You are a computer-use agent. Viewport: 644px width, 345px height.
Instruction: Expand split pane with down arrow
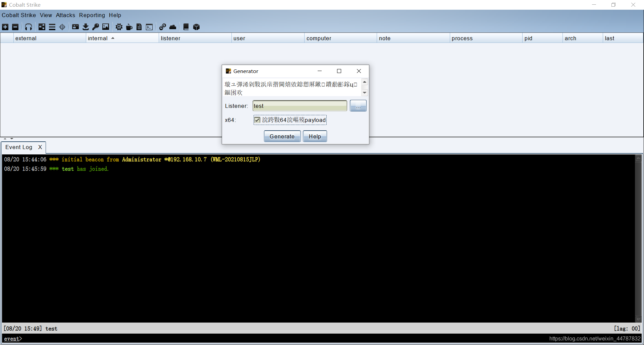click(x=12, y=138)
